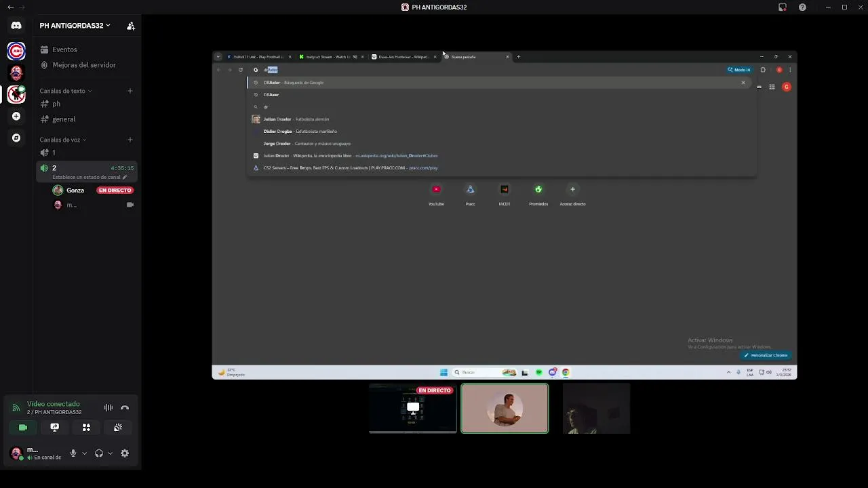Remove DRAxler suggestion with X
868x488 pixels.
tap(743, 83)
